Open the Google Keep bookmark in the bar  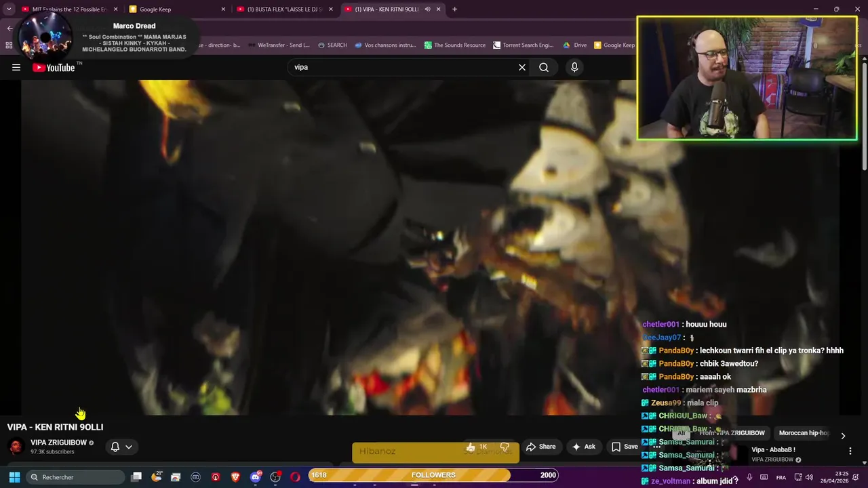614,45
